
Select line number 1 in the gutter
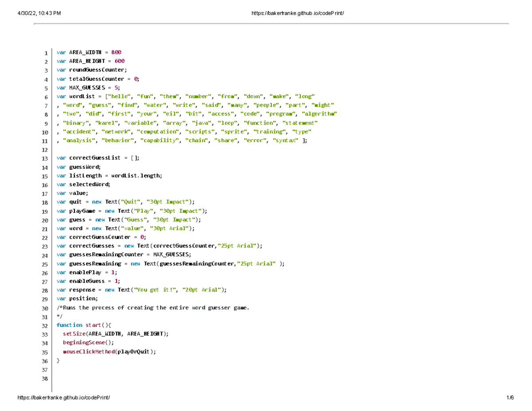point(46,52)
